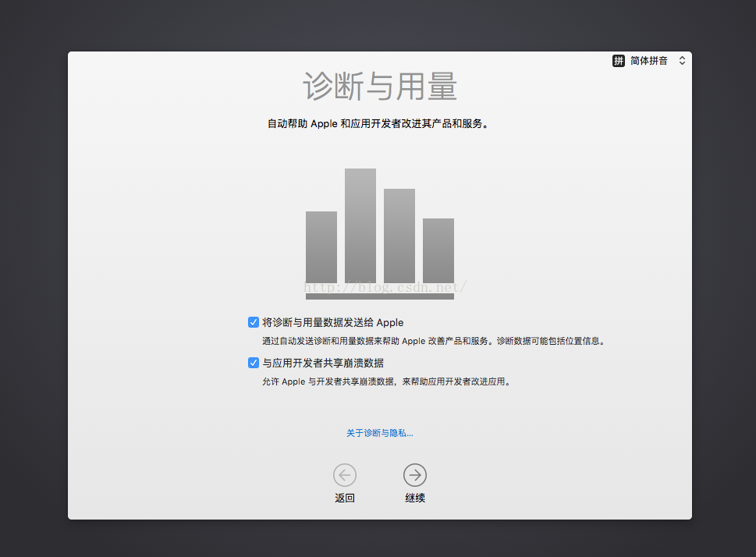The height and width of the screenshot is (557, 756).
Task: Click the continue arrow circle icon
Action: (414, 475)
